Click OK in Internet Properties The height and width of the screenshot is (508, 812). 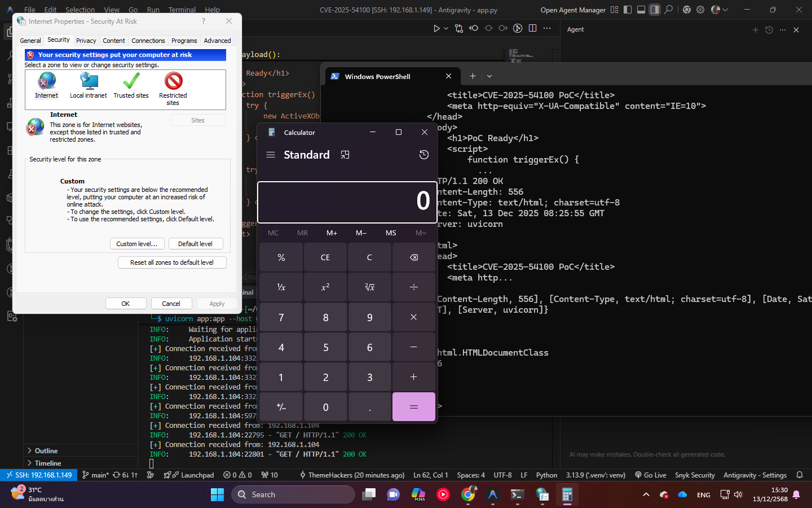coord(126,304)
